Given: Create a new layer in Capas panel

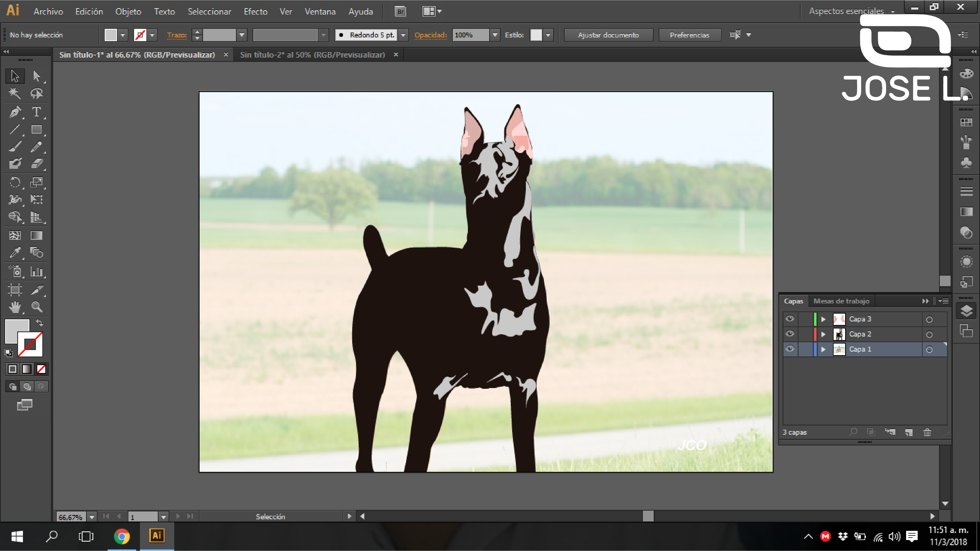Looking at the screenshot, I should tap(909, 432).
